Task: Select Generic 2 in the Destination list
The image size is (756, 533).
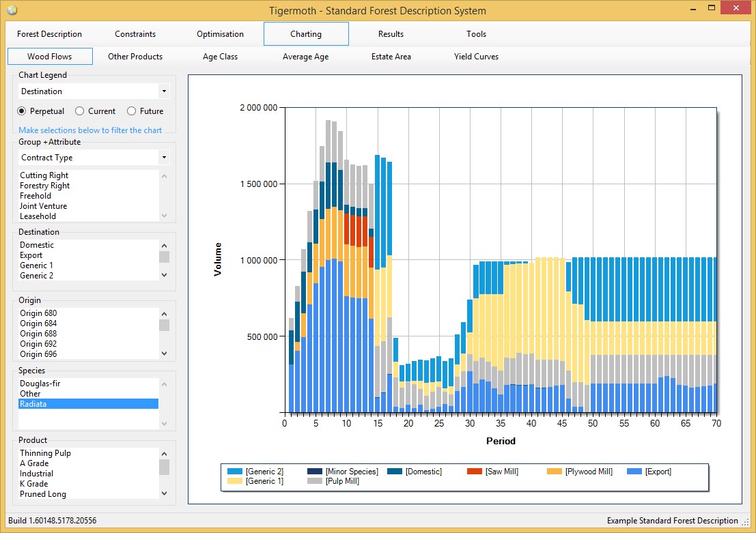Action: [x=89, y=276]
